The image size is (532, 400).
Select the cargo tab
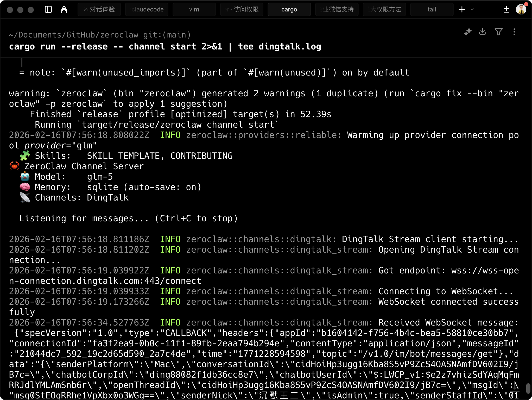tap(289, 10)
